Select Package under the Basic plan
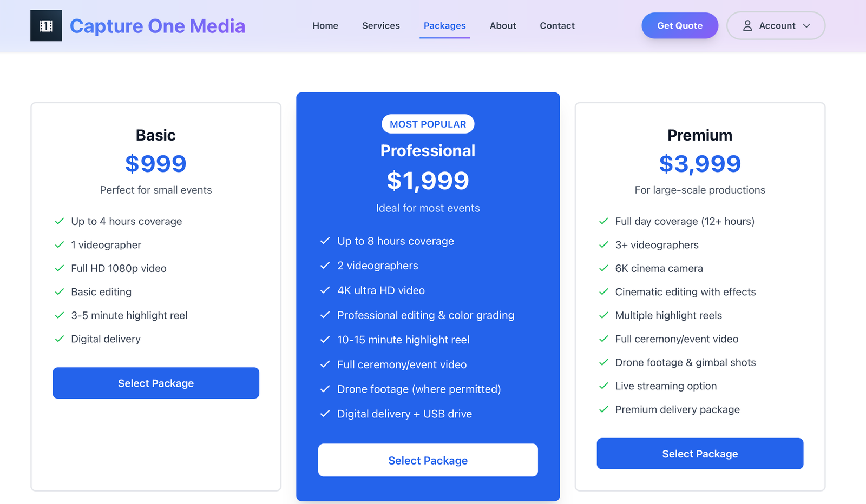Screen dimensions: 866x504 [155, 383]
